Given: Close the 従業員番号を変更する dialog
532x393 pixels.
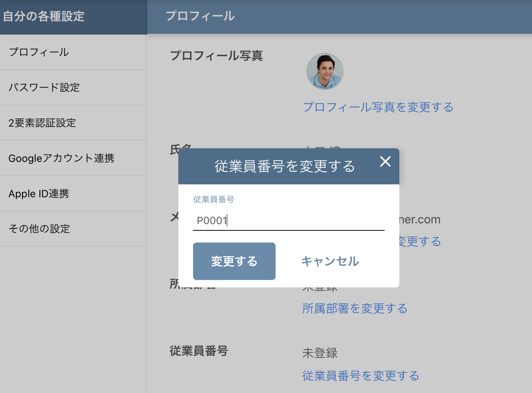Looking at the screenshot, I should 385,162.
